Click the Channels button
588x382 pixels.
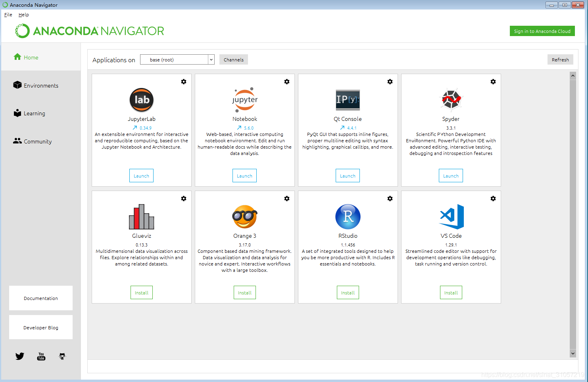[x=234, y=59]
